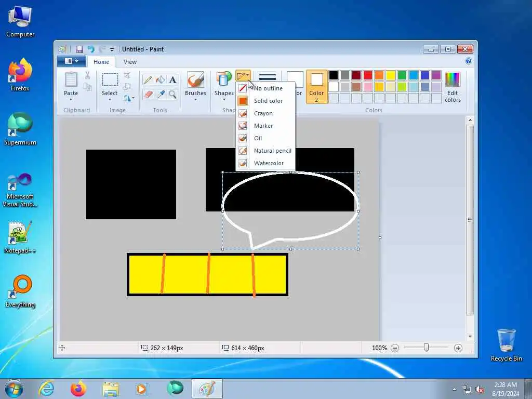Select the Color 2 button
This screenshot has width=532, height=399.
[316, 87]
